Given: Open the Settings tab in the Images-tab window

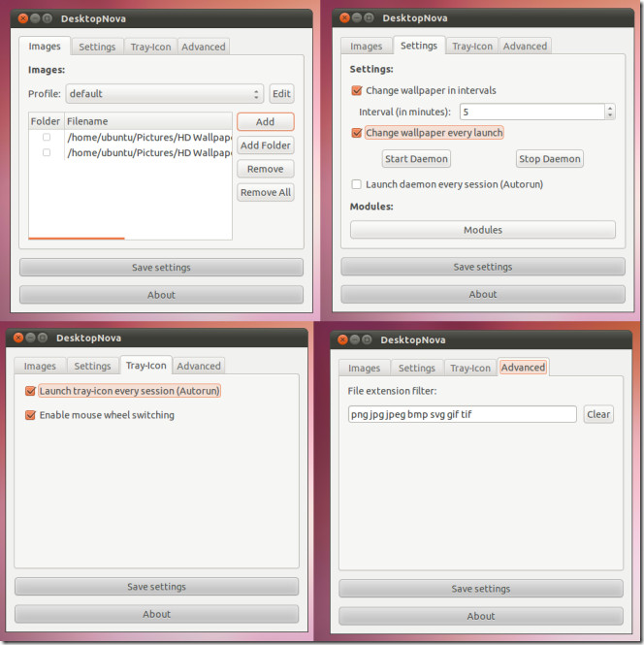Looking at the screenshot, I should (x=97, y=47).
